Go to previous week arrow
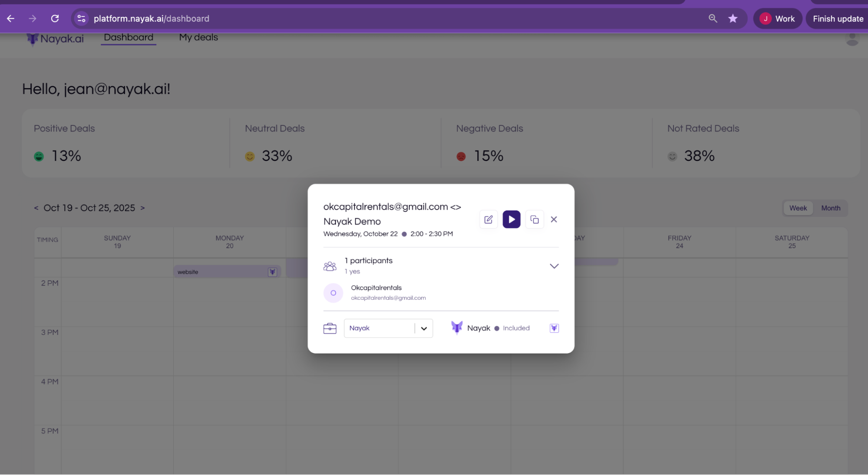Viewport: 868px width, 475px height. pos(36,208)
